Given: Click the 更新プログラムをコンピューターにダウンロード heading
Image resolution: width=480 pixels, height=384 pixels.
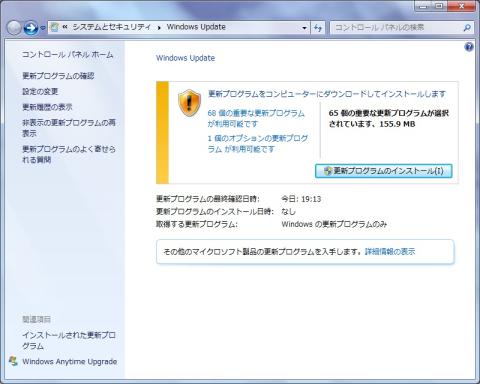Looking at the screenshot, I should coord(327,94).
